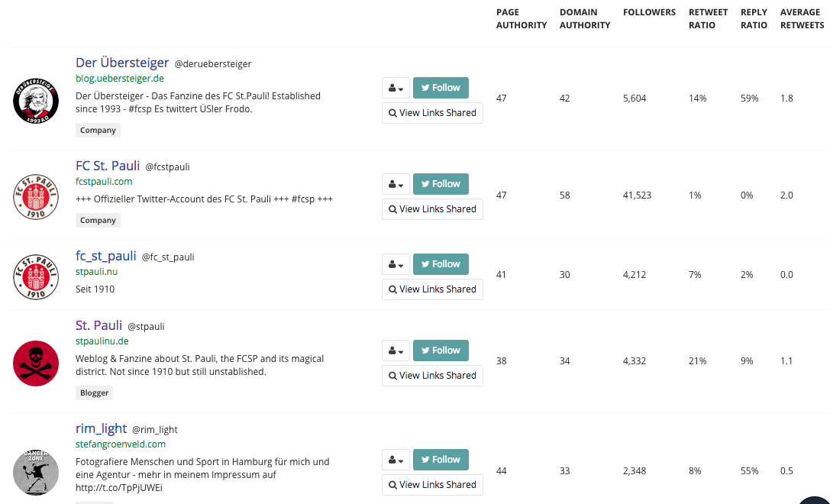Click St. Pauli skull and crossbones avatar
830x504 pixels.
click(x=36, y=363)
